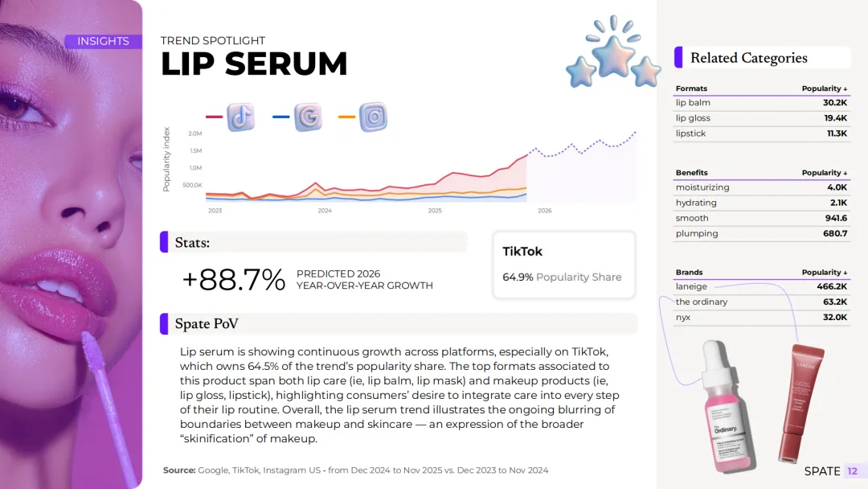Image resolution: width=868 pixels, height=489 pixels.
Task: Click the page number 12
Action: [x=852, y=471]
